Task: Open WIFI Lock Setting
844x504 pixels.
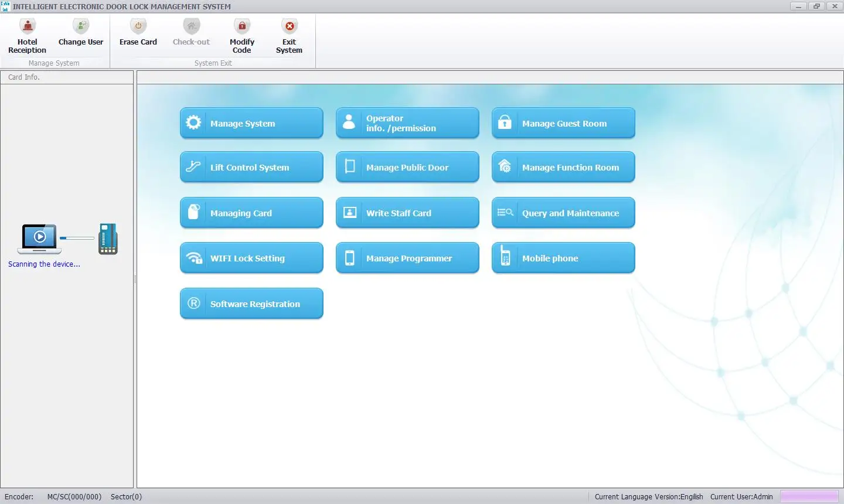Action: pos(251,258)
